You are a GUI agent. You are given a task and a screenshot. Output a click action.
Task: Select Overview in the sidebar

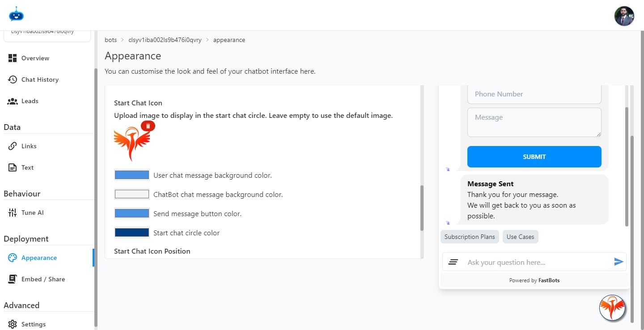[35, 58]
